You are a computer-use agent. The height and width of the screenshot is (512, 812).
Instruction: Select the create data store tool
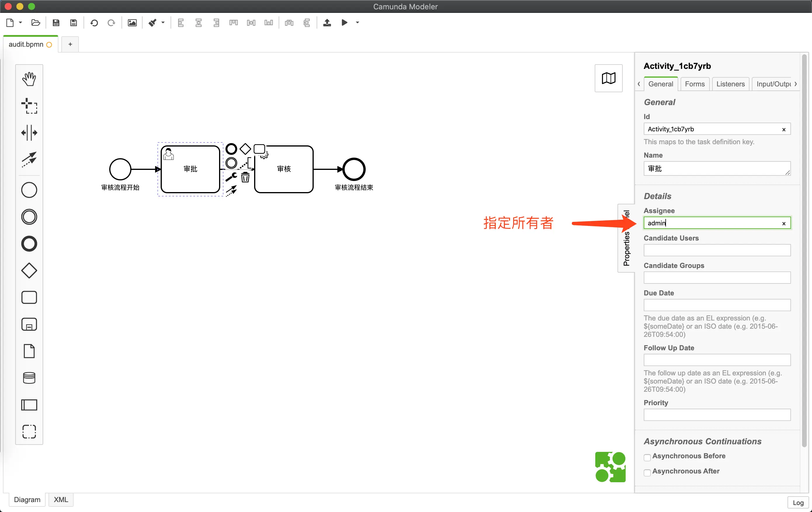pos(29,378)
